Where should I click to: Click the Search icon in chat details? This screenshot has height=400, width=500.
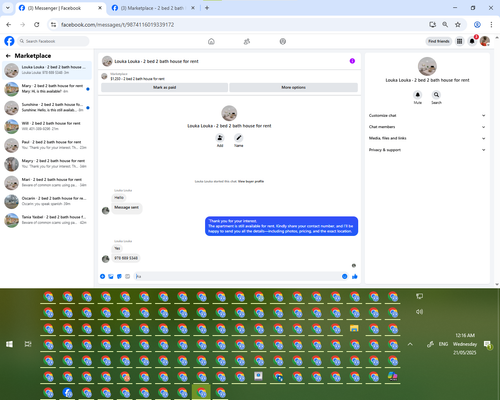pos(436,95)
